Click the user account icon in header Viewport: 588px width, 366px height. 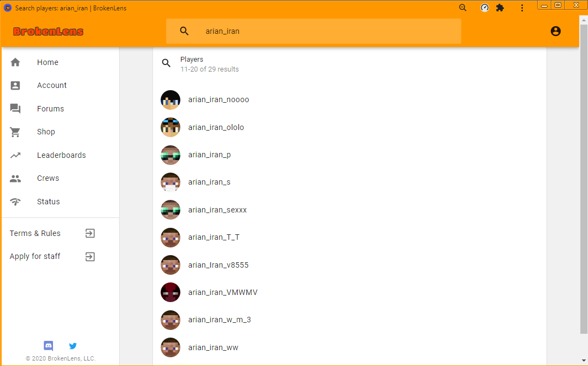click(556, 31)
